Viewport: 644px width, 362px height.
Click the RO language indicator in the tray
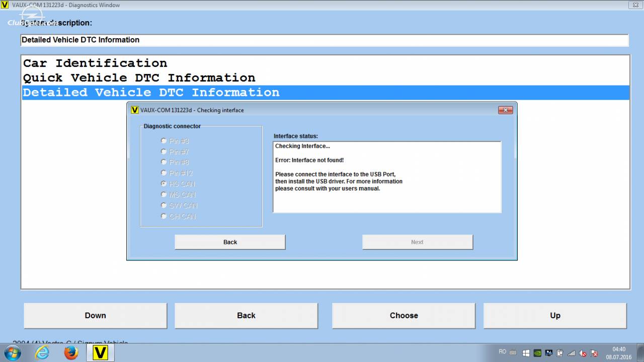[x=502, y=352]
